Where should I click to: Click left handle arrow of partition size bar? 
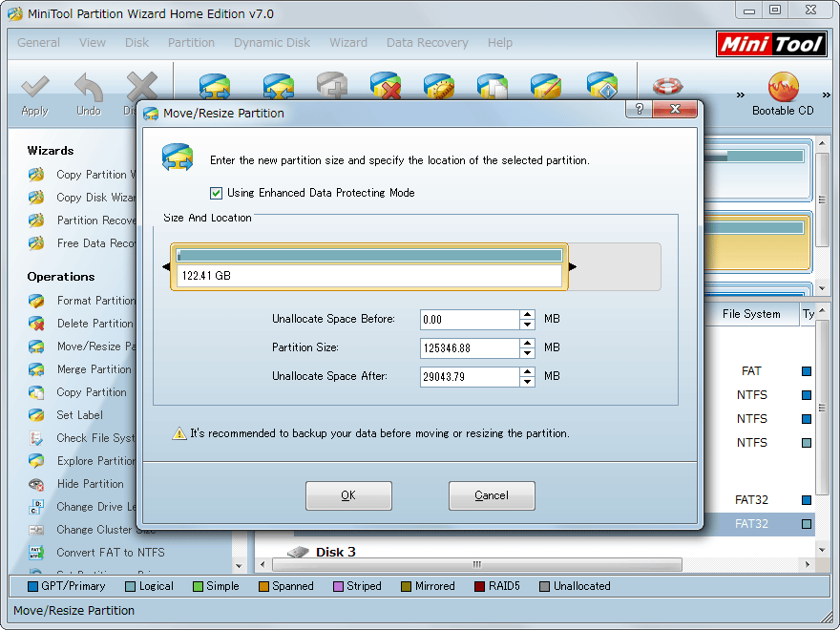[166, 266]
